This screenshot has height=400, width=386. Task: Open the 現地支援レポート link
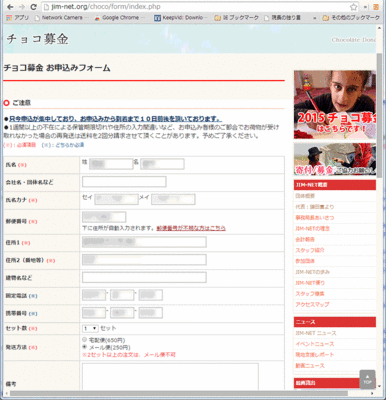pyautogui.click(x=315, y=355)
